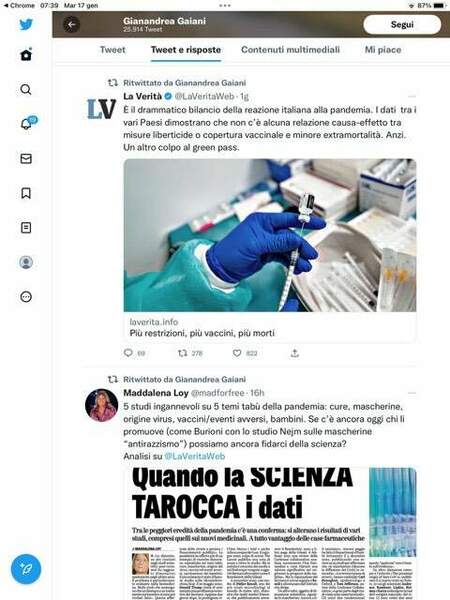Open the More circle menu icon
Screen dimensions: 450x600
pyautogui.click(x=26, y=297)
